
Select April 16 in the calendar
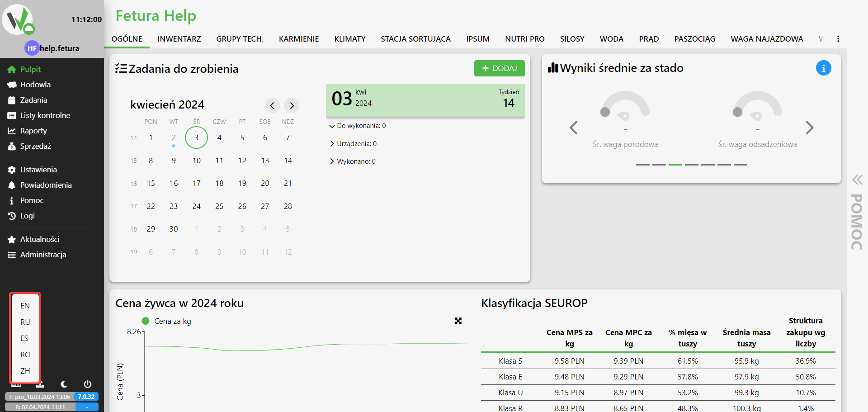[x=174, y=183]
